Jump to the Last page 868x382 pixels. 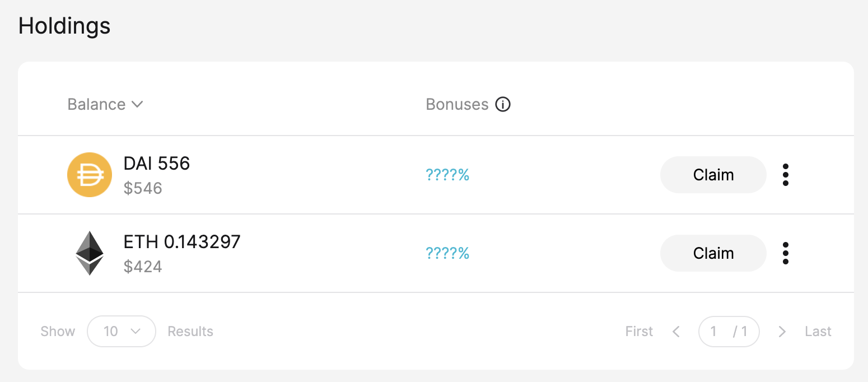tap(818, 331)
